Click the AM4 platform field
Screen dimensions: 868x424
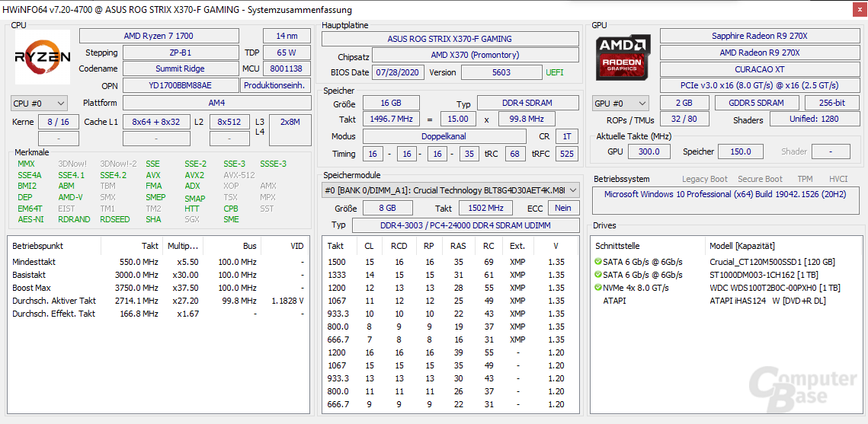point(217,104)
